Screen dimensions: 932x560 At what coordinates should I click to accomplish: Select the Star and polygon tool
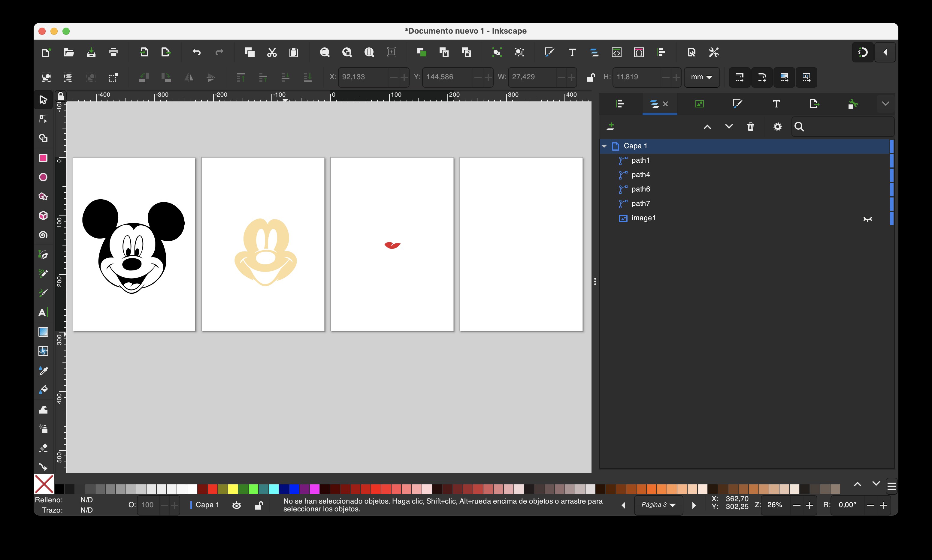[43, 196]
